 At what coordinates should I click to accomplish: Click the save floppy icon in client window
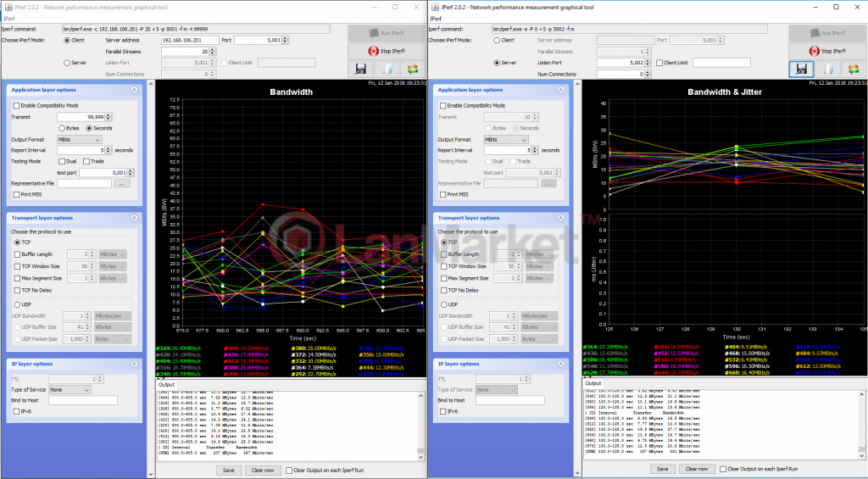pos(363,69)
